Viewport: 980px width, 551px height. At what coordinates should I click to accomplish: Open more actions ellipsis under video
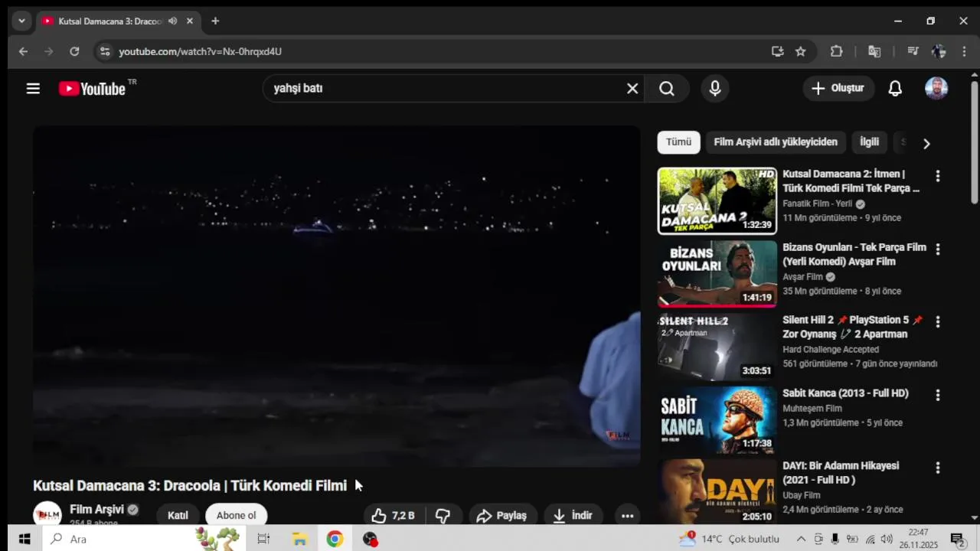point(627,516)
